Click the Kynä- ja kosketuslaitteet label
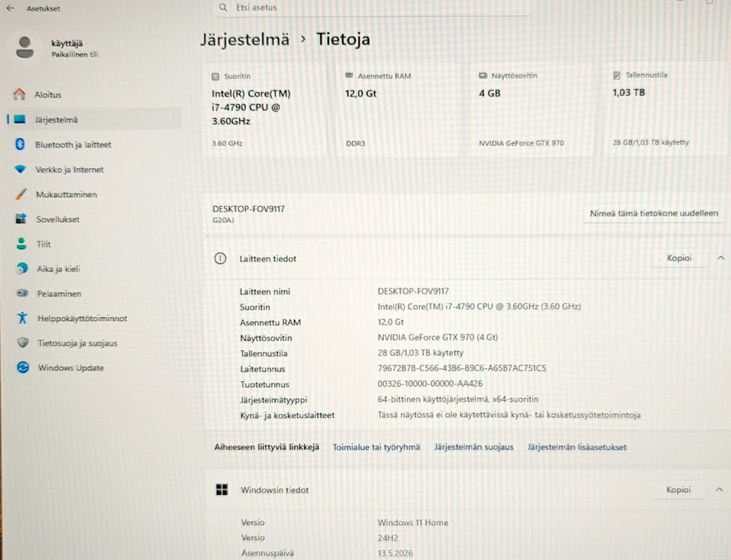Viewport: 731px width, 560px height. 287,415
